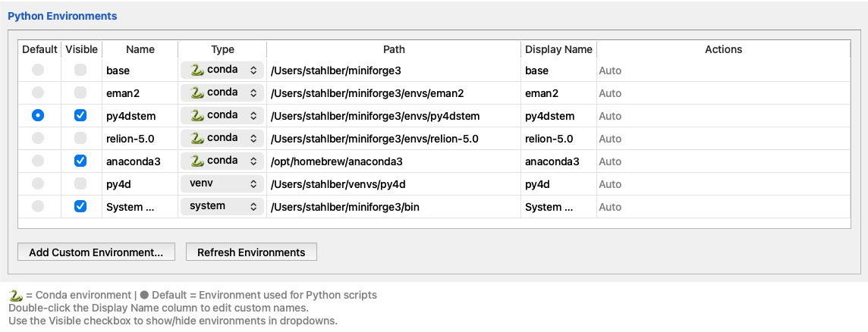Click Auto action in py4d row
Image resolution: width=868 pixels, height=332 pixels.
610,184
